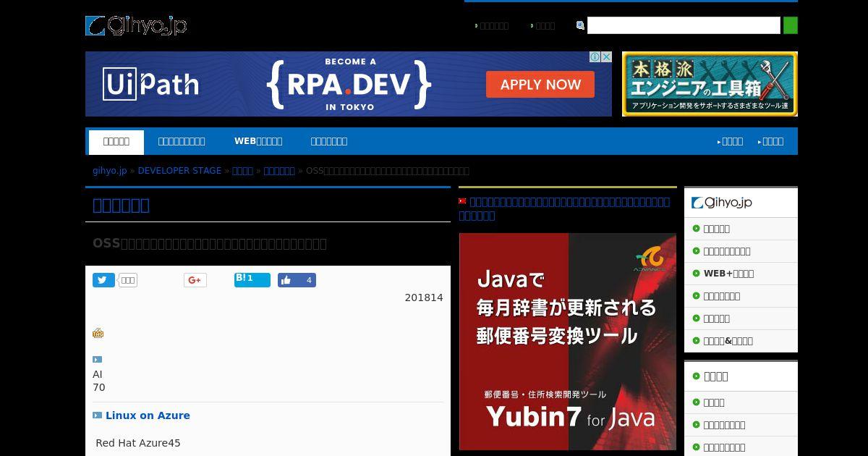
Task: Click the arrow icon beside Linux on Azure
Action: pyautogui.click(x=98, y=415)
